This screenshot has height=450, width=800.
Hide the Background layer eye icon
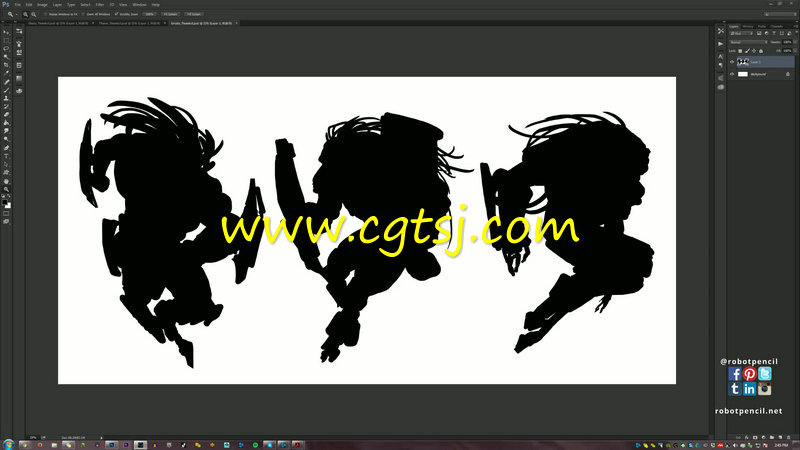[732, 74]
